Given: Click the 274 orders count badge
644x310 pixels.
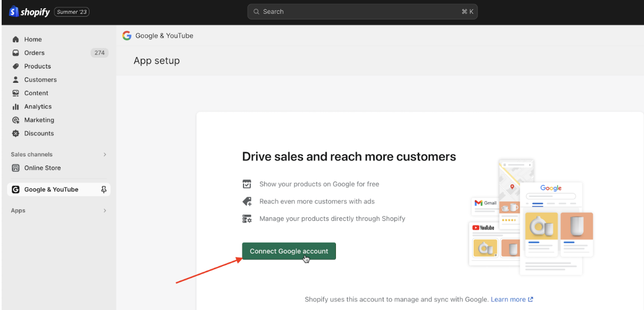Looking at the screenshot, I should pos(99,53).
